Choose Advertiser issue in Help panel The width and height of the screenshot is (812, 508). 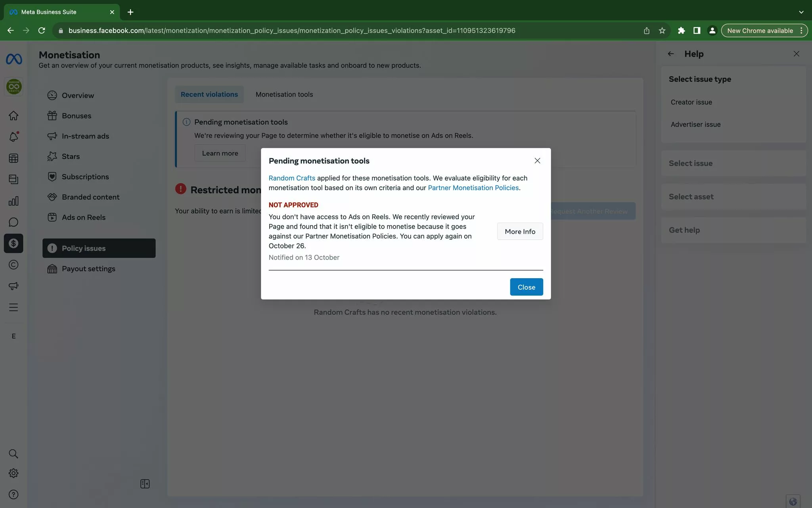click(x=695, y=124)
